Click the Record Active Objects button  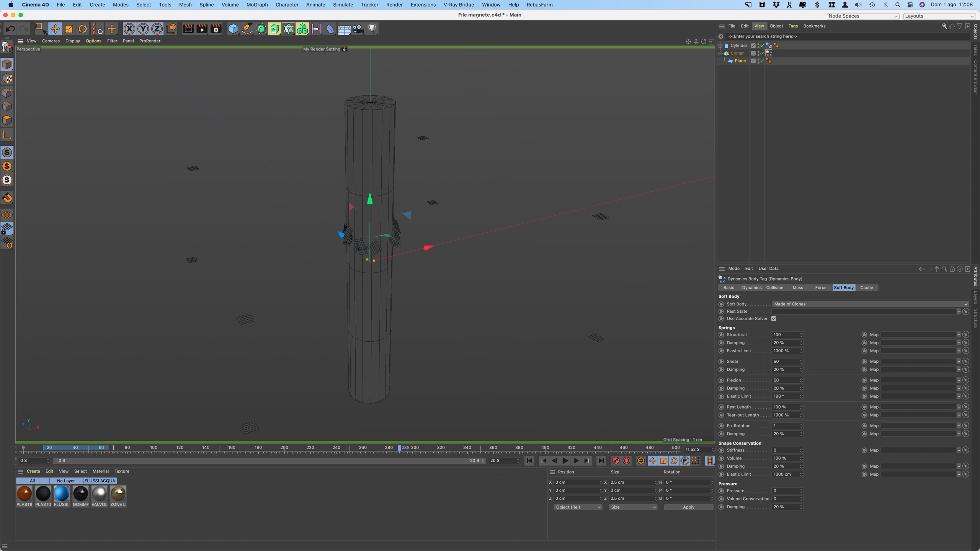(x=616, y=461)
